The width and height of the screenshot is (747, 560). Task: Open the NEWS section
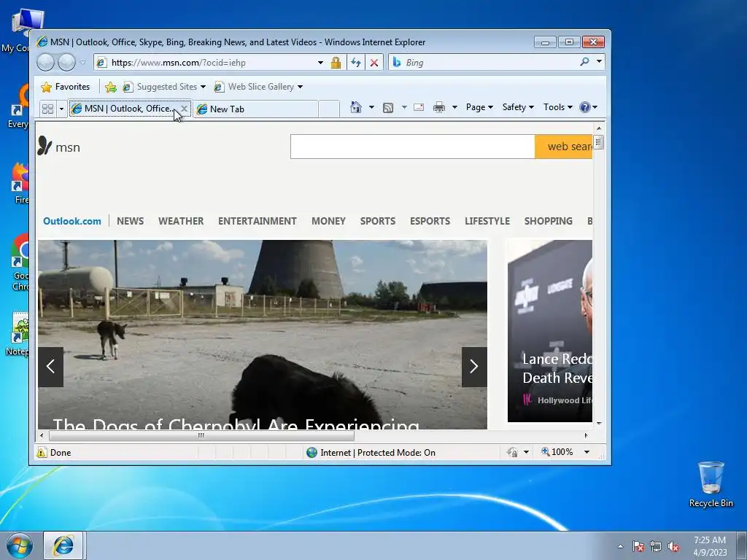[x=130, y=221]
